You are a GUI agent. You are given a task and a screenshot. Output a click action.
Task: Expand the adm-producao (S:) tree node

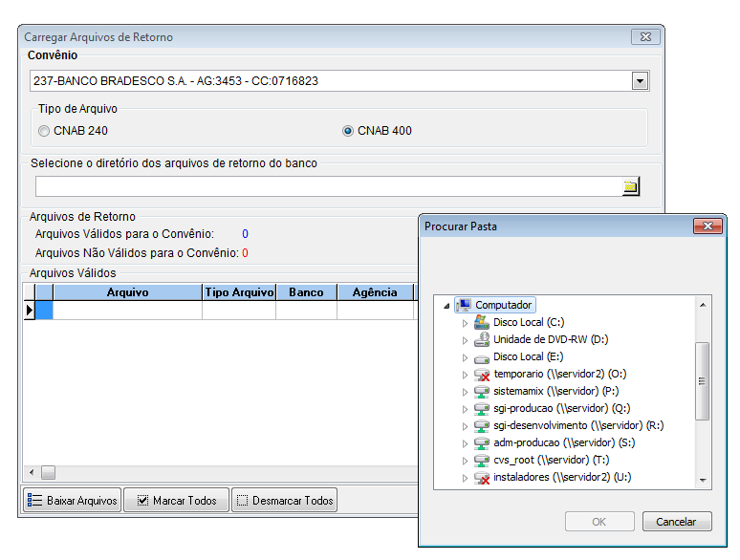coord(466,442)
